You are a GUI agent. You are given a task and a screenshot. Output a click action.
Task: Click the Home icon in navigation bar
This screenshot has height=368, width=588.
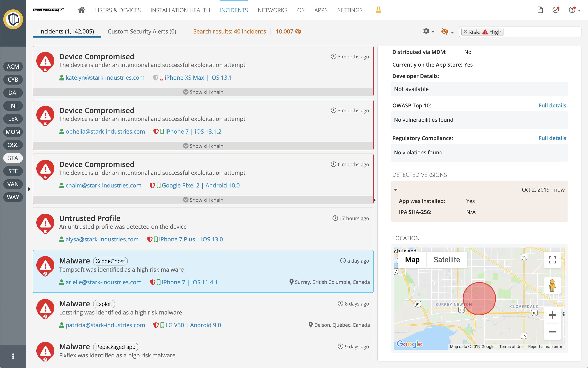pos(81,10)
